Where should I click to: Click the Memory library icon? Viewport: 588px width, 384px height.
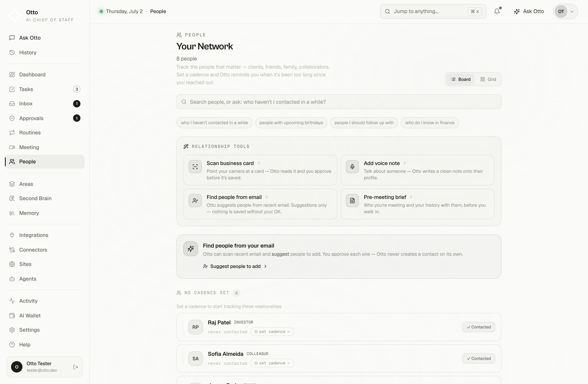[12, 213]
